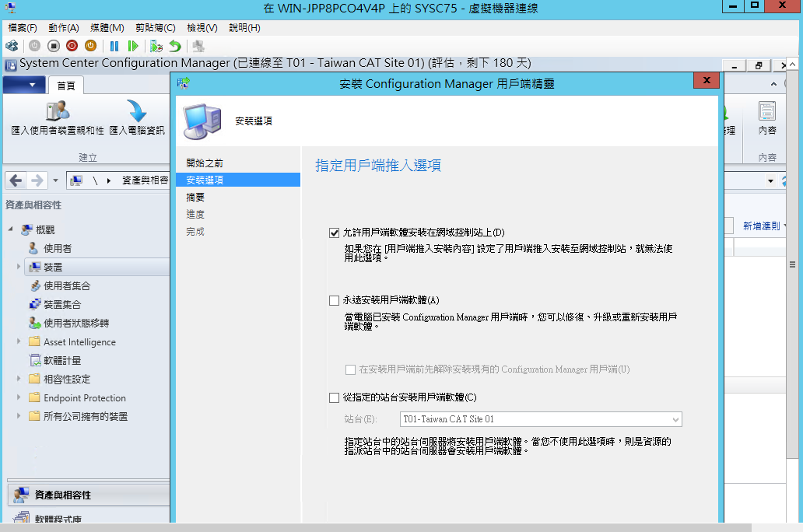Open the 檔案(F) menu
803x532 pixels.
click(x=23, y=28)
